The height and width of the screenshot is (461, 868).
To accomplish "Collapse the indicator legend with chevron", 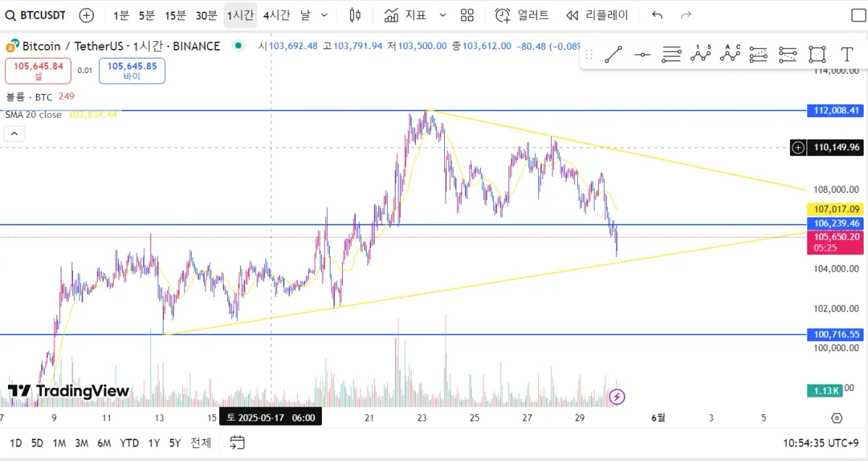I will pos(14,133).
